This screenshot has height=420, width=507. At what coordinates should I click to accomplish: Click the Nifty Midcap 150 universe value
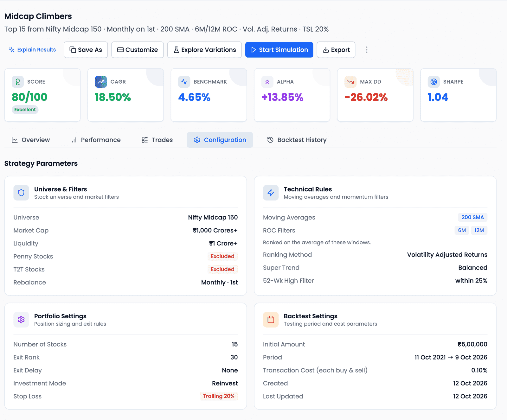213,217
